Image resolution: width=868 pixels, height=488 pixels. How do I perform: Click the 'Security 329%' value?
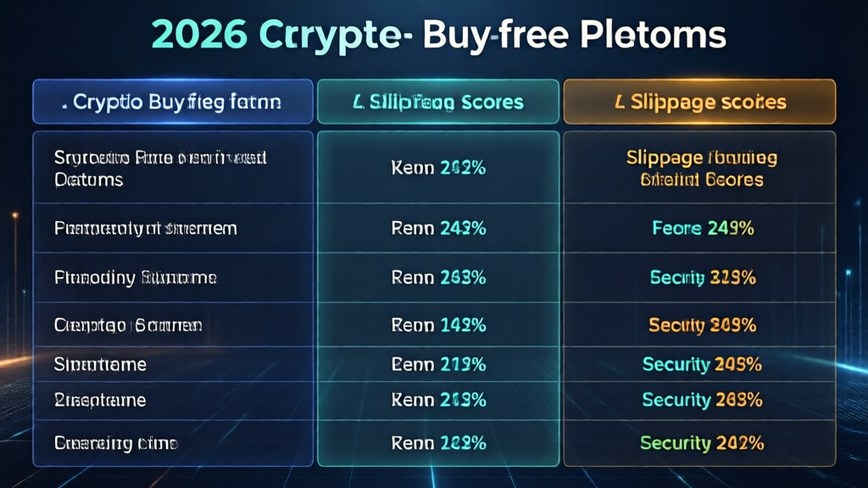pos(703,277)
